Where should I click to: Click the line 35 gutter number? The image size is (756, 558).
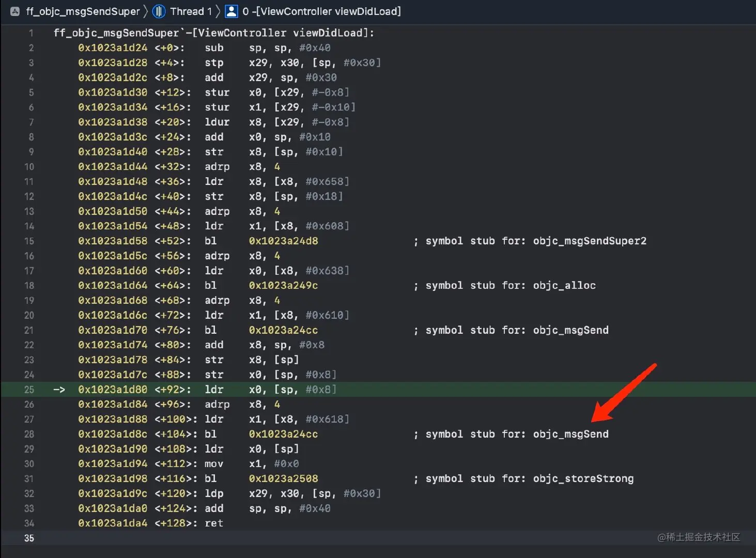point(29,538)
